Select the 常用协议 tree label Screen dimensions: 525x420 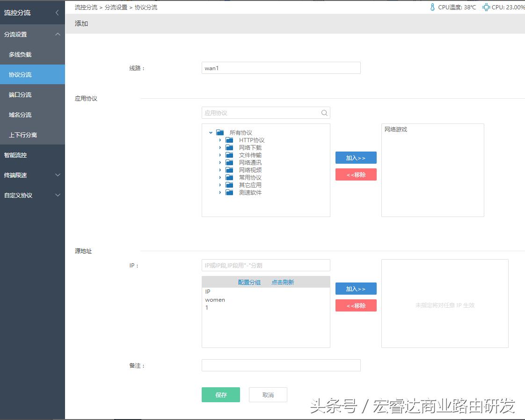pos(250,177)
